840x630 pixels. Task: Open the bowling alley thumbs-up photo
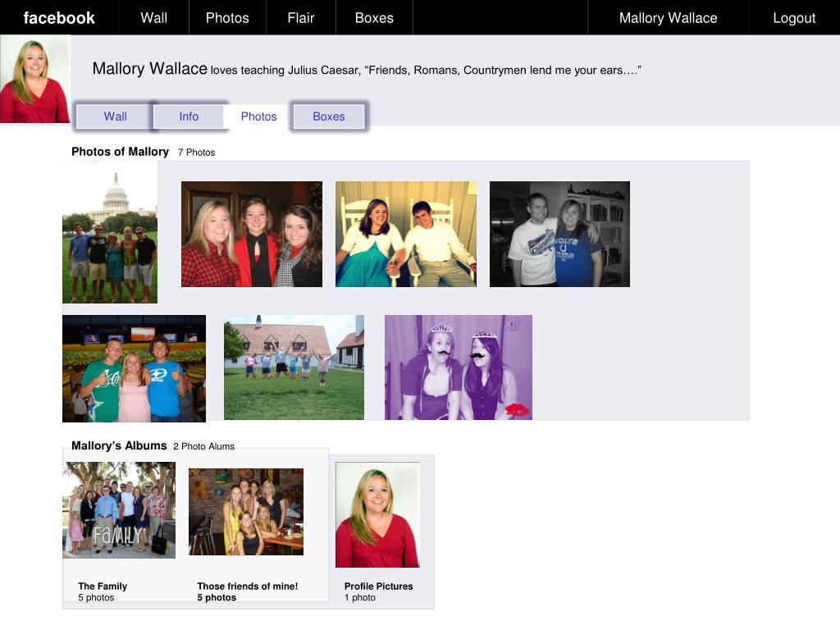[134, 368]
